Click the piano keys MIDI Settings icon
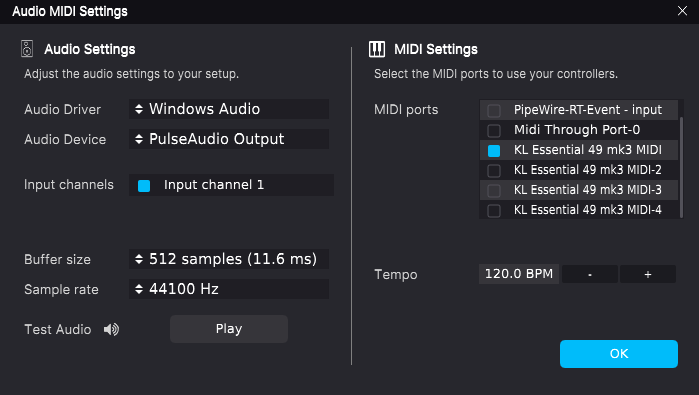 click(x=377, y=49)
